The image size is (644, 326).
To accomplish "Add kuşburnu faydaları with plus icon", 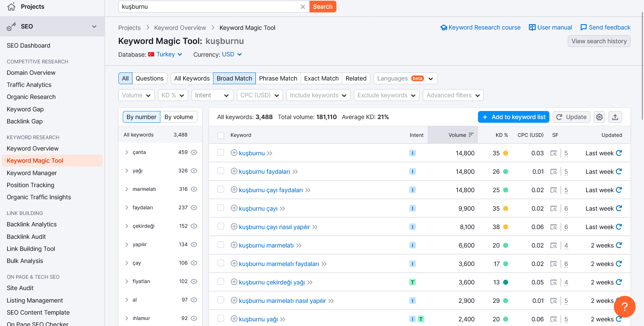I will point(234,171).
